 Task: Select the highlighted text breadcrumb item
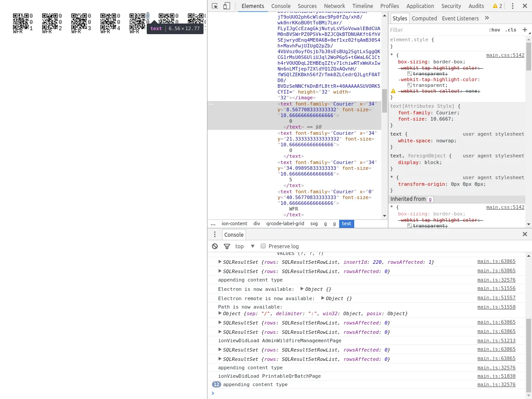347,224
